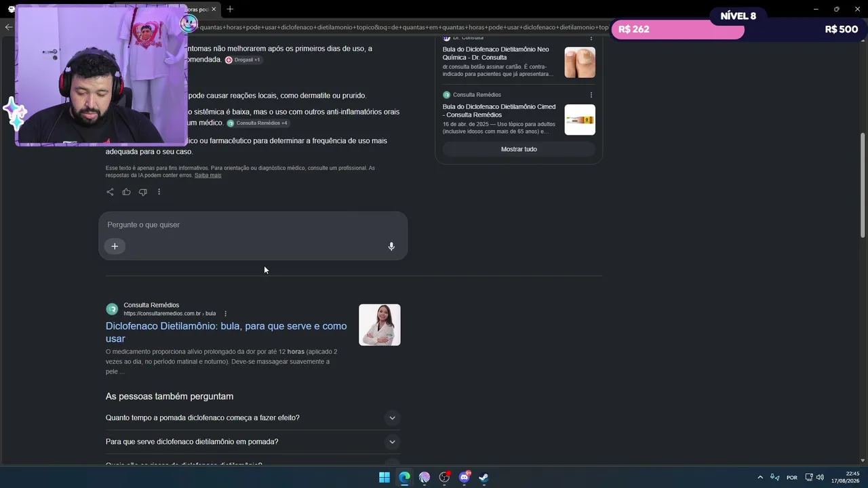Screen dimensions: 868x488
Task: Expand question about pomada diclofenaco efeito
Action: tap(252, 418)
